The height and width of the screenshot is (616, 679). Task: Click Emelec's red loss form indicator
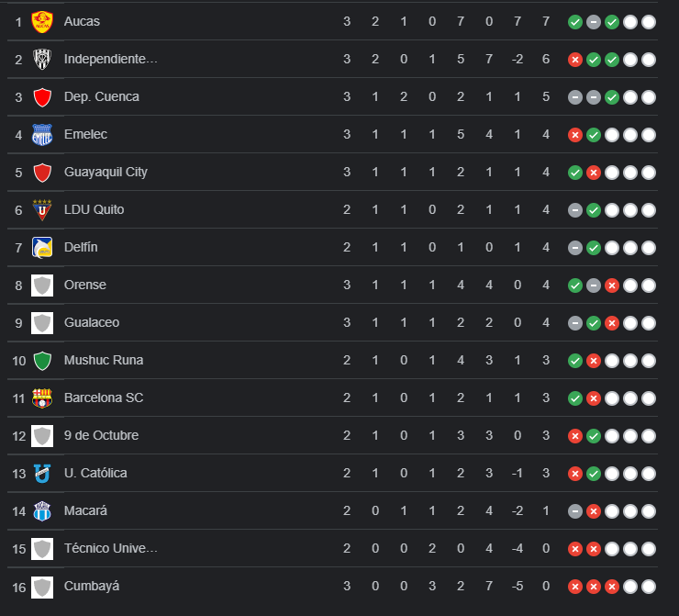pos(575,135)
